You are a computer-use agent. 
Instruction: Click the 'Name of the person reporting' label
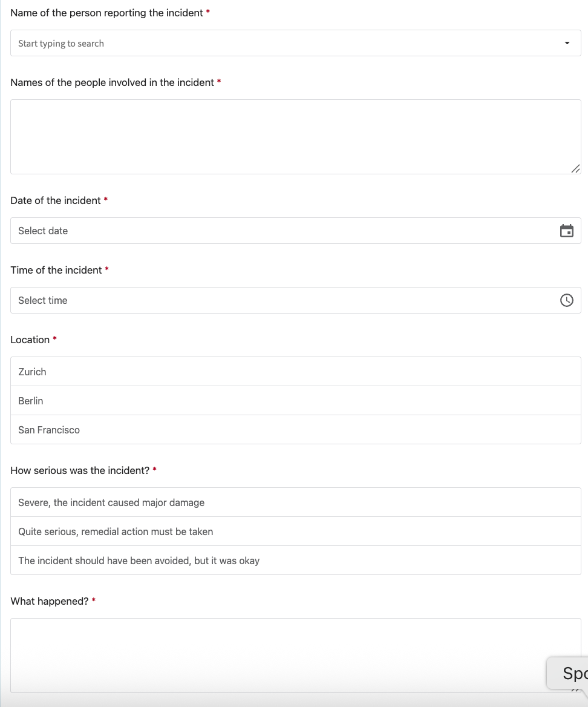106,13
